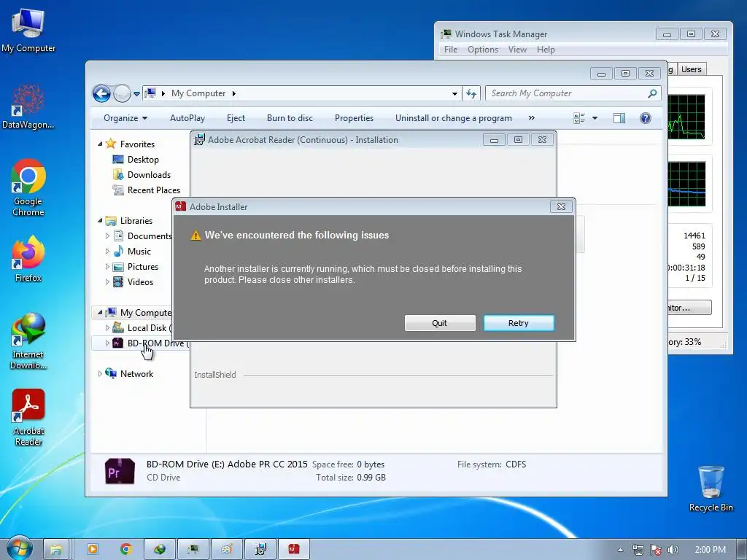Image resolution: width=747 pixels, height=560 pixels.
Task: Click the Explorer help question mark icon
Action: point(646,118)
